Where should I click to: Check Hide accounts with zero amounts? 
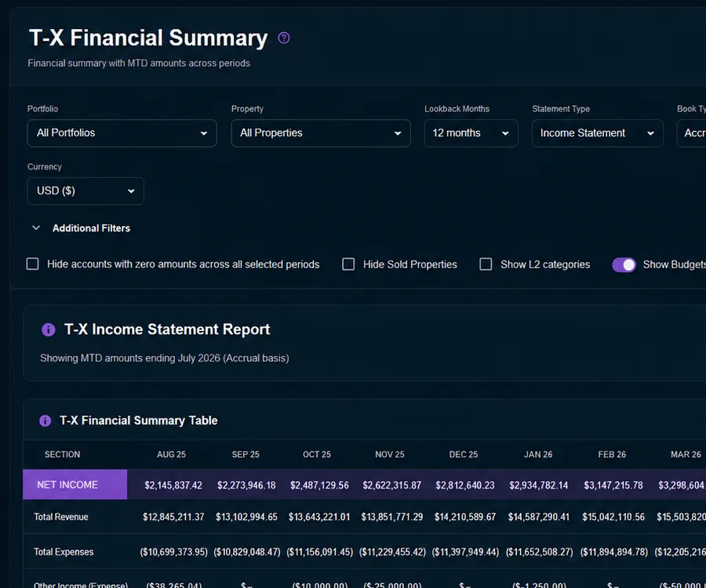[32, 264]
